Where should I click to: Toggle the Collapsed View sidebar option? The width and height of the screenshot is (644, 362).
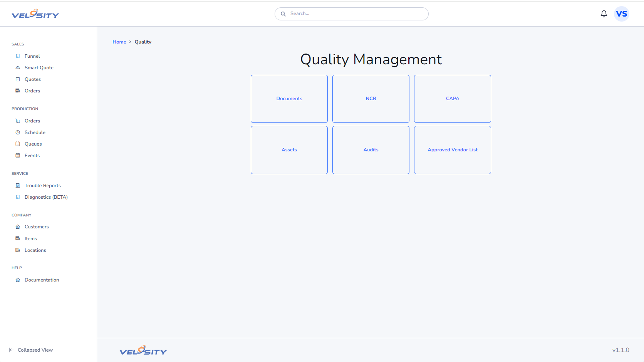(31, 350)
